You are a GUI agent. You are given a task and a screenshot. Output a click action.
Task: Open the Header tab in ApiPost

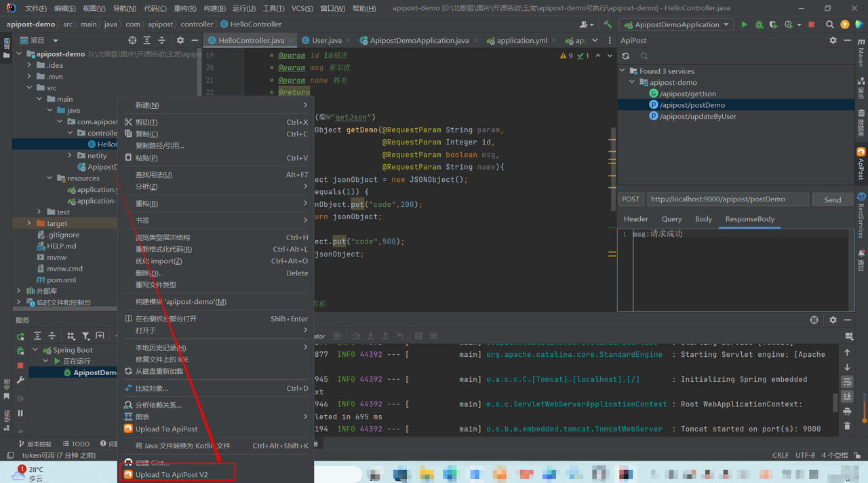pyautogui.click(x=636, y=219)
